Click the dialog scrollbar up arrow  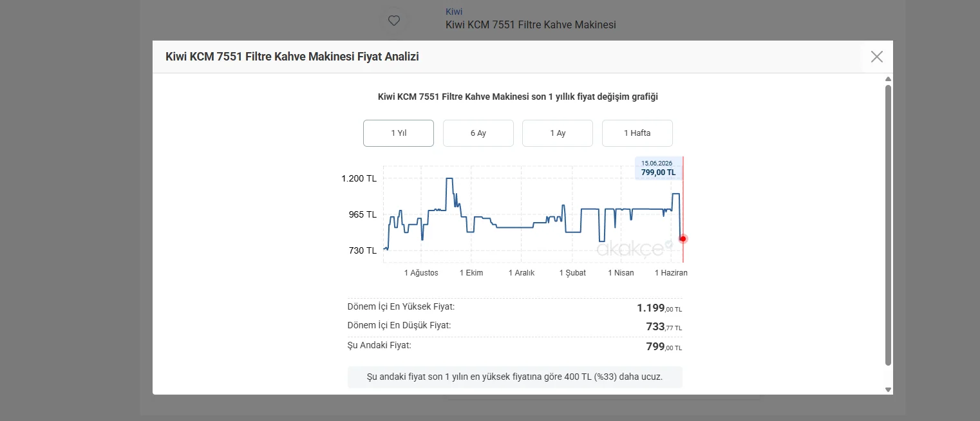click(888, 79)
